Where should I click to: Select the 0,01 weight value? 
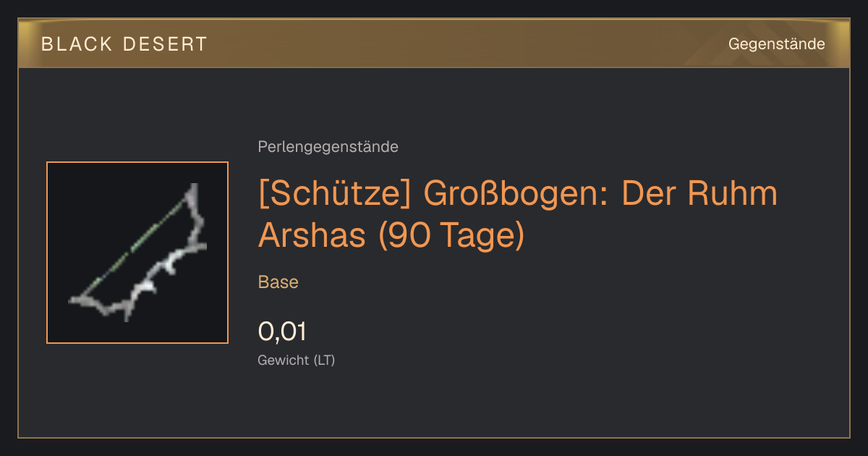coord(282,332)
